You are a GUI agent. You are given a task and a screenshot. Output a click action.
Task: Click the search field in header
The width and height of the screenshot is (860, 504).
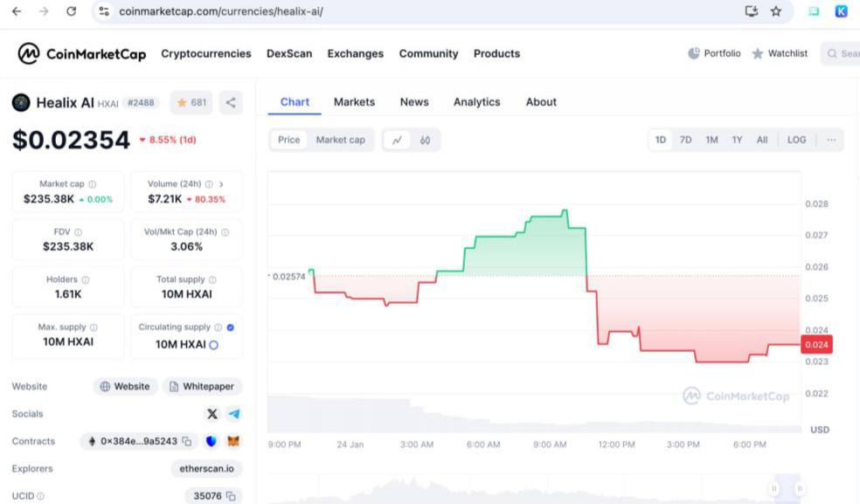842,53
